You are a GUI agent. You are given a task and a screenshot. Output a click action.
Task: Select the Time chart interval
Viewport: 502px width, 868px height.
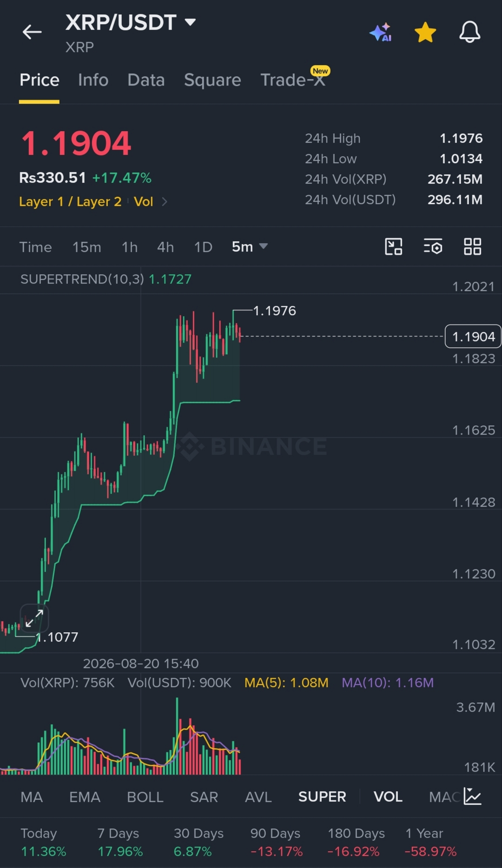click(35, 247)
